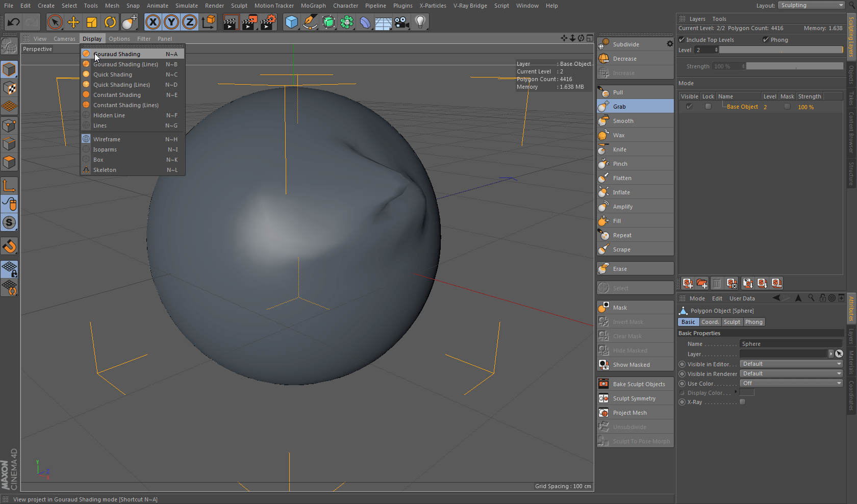The height and width of the screenshot is (504, 857).
Task: Click the Floor grid icon in toolbar
Action: (x=384, y=22)
